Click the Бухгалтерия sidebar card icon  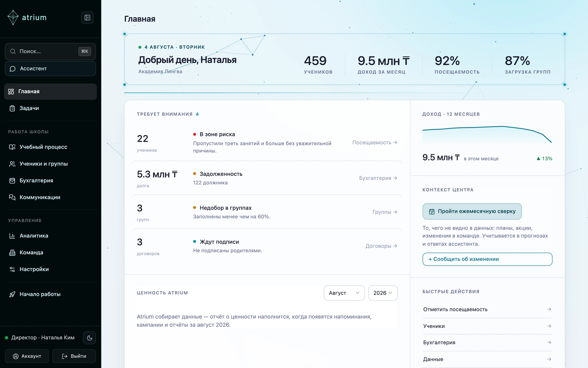(12, 181)
